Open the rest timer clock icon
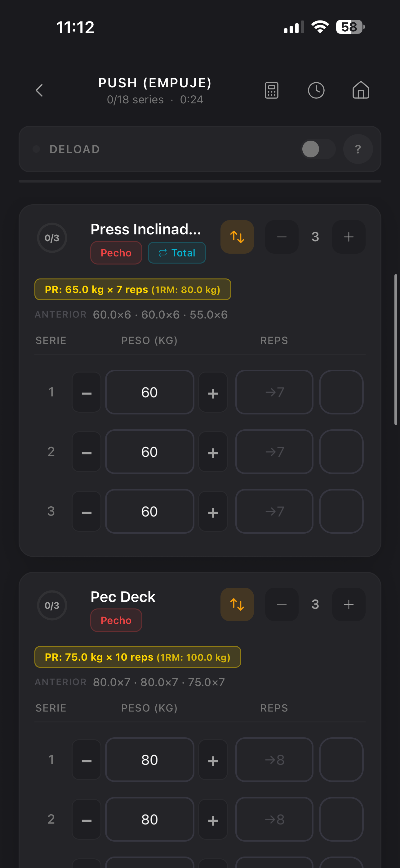 click(x=316, y=90)
